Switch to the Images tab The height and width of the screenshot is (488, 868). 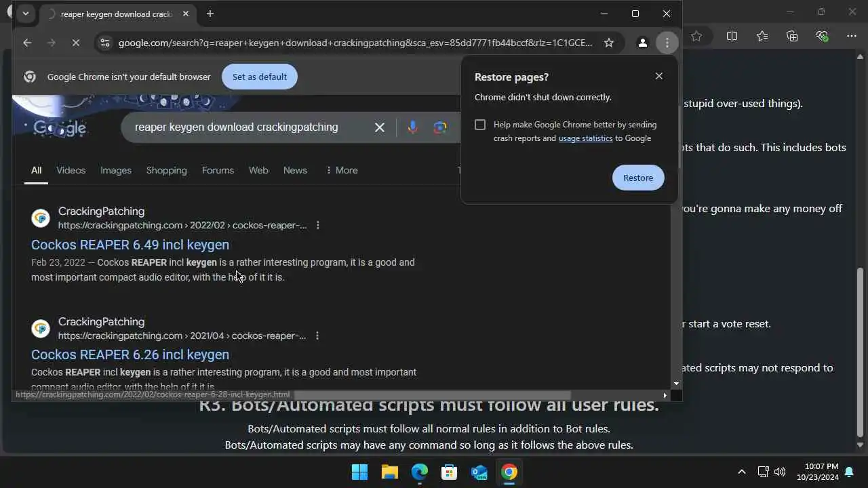coord(116,170)
